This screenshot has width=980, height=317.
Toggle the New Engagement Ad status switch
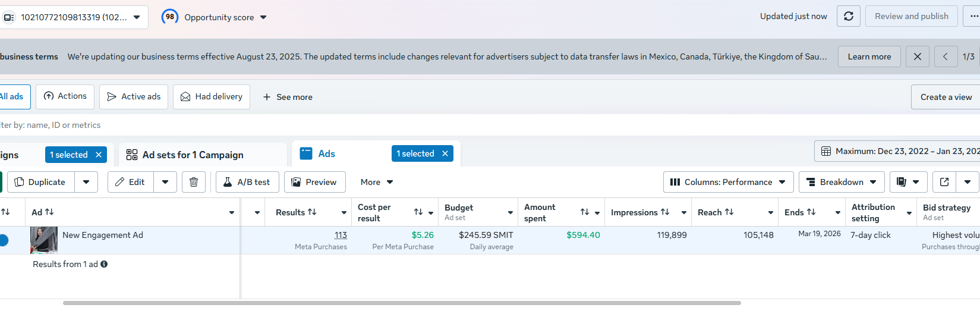pyautogui.click(x=3, y=240)
